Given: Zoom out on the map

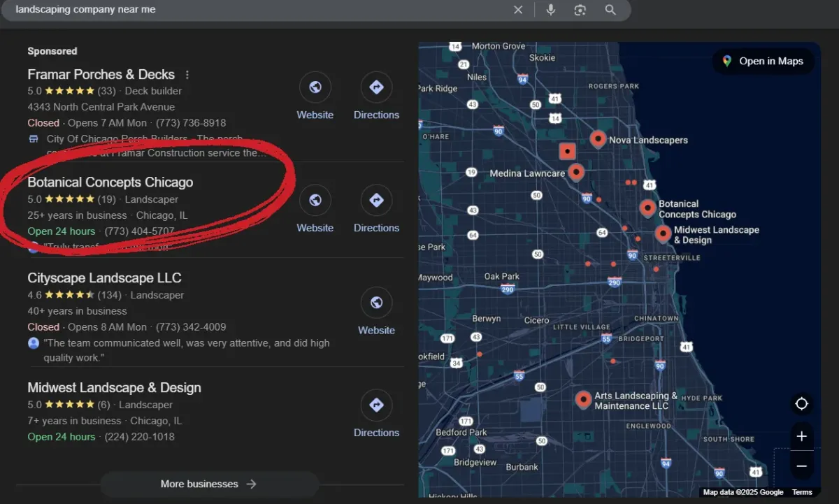Looking at the screenshot, I should [802, 466].
